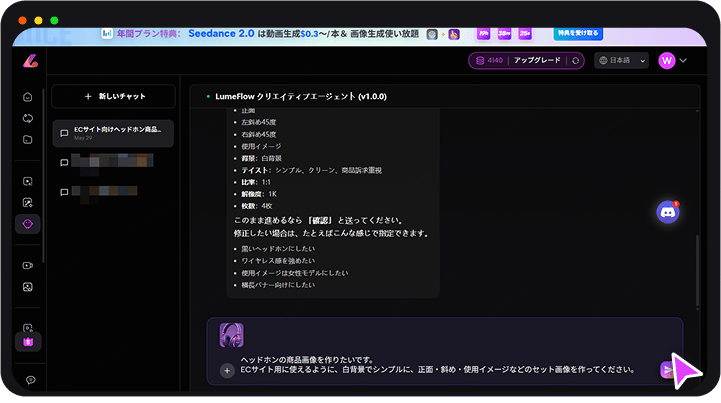721x403 pixels.
Task: Start a 新しいチャット
Action: coord(114,96)
